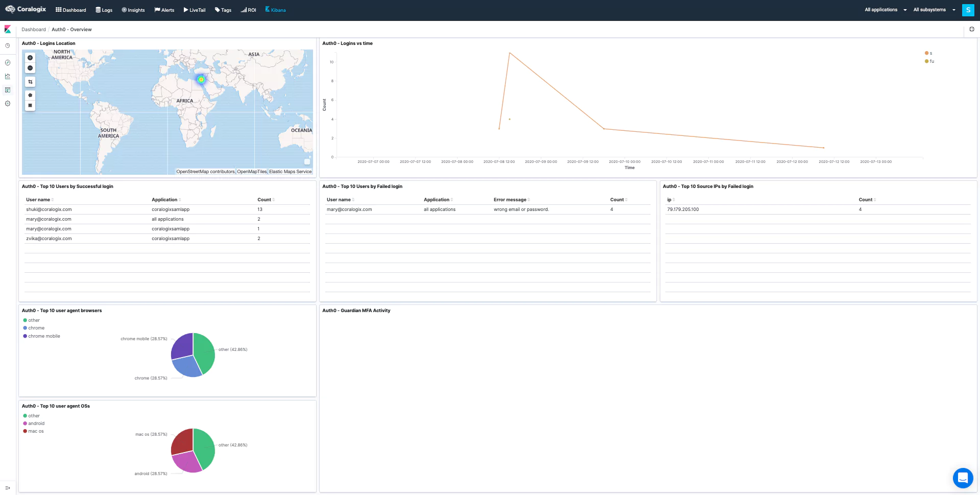Open LiveTail view
The width and height of the screenshot is (980, 495).
point(195,10)
